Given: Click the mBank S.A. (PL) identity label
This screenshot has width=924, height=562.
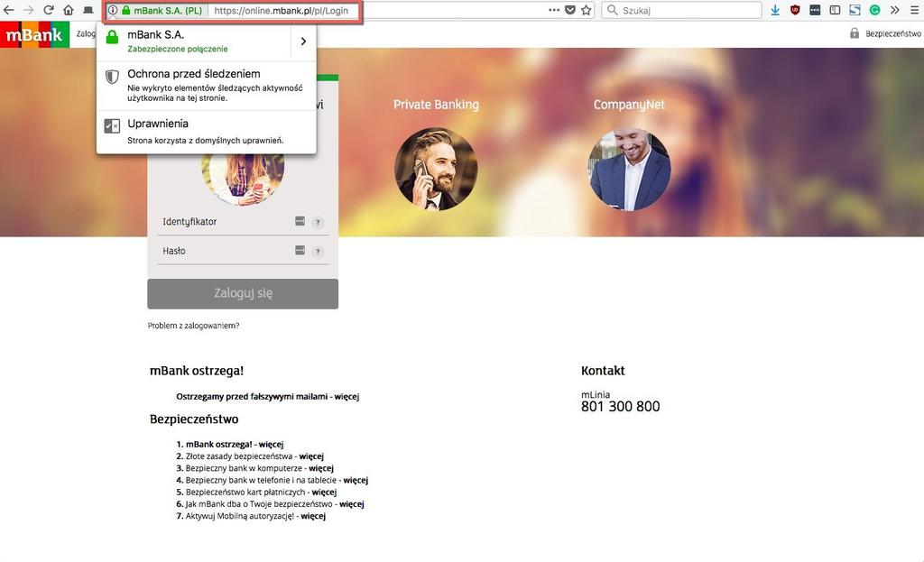Looking at the screenshot, I should click(x=168, y=11).
